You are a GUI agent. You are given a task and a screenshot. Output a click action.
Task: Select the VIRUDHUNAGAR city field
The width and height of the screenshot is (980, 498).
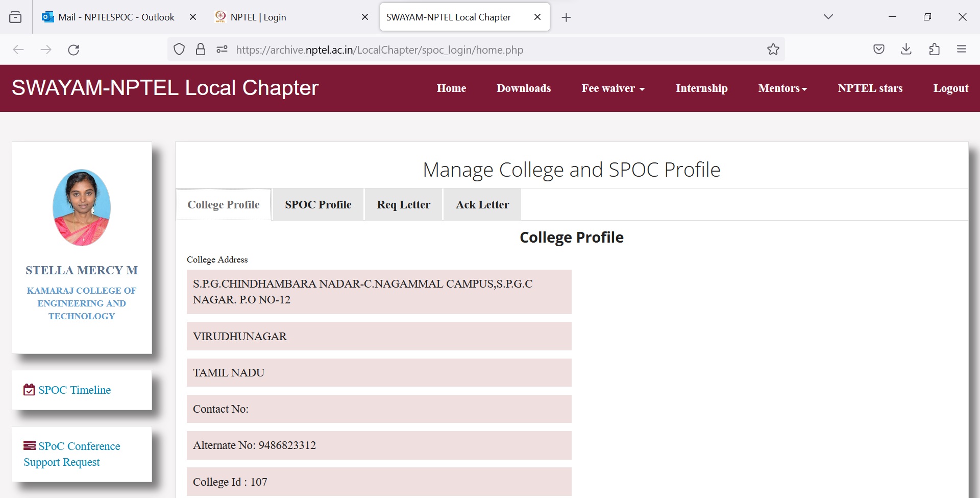click(x=379, y=336)
